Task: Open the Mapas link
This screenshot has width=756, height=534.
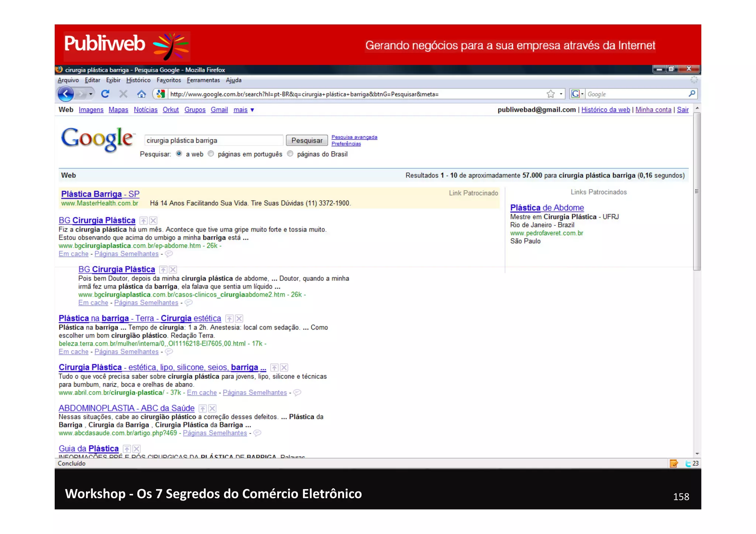Action: point(118,110)
